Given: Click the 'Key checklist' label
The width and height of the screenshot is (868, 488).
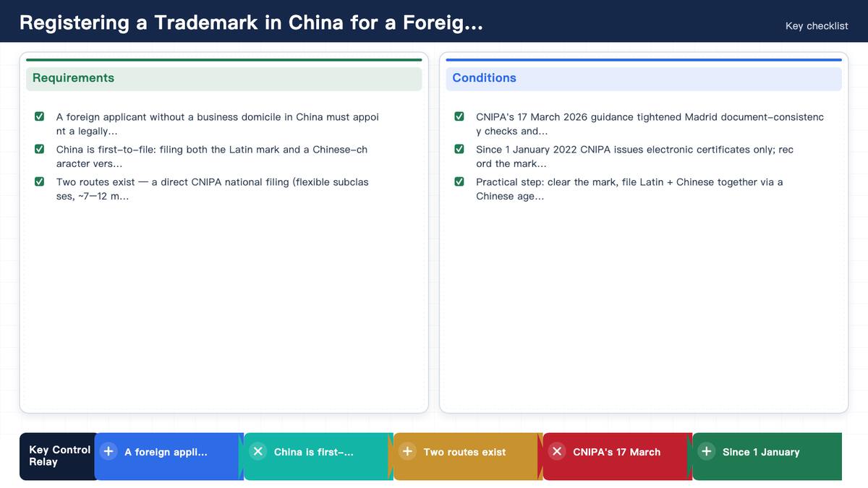Looking at the screenshot, I should click(817, 26).
